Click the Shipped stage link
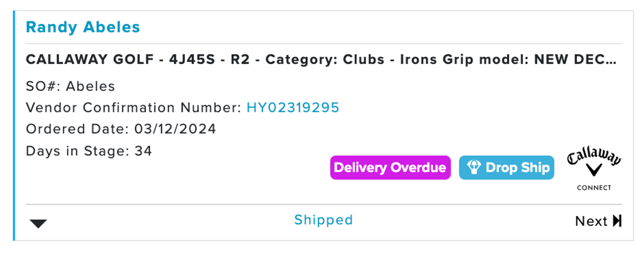 (x=324, y=220)
